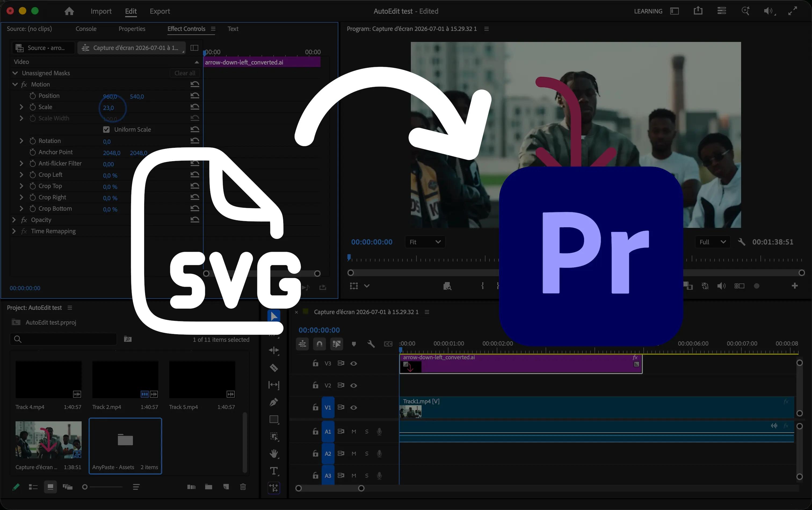Uncheck the Uniform Scale checkbox
The height and width of the screenshot is (510, 812).
[x=106, y=130]
